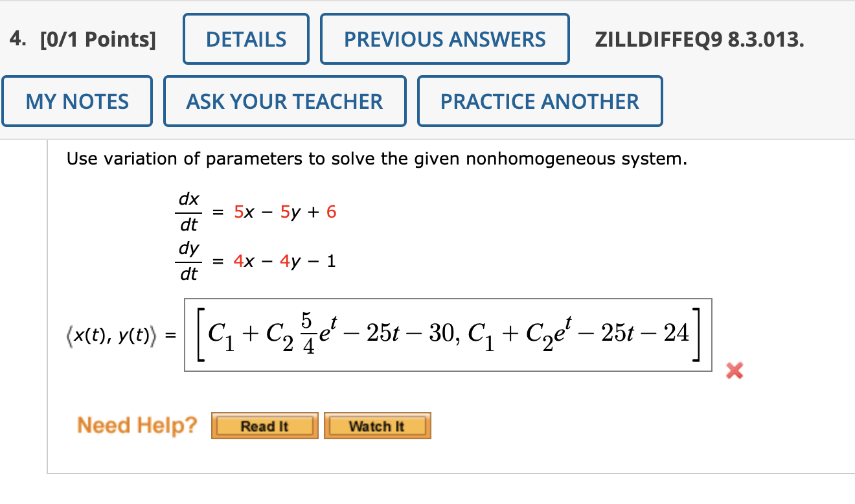This screenshot has height=504, width=855.
Task: Open the Read It textbook reference
Action: click(x=264, y=425)
